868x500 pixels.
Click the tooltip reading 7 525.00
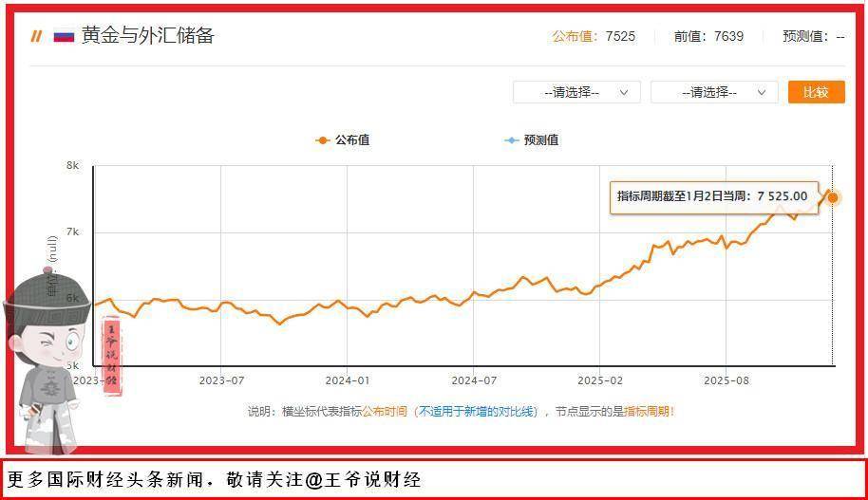(x=713, y=197)
